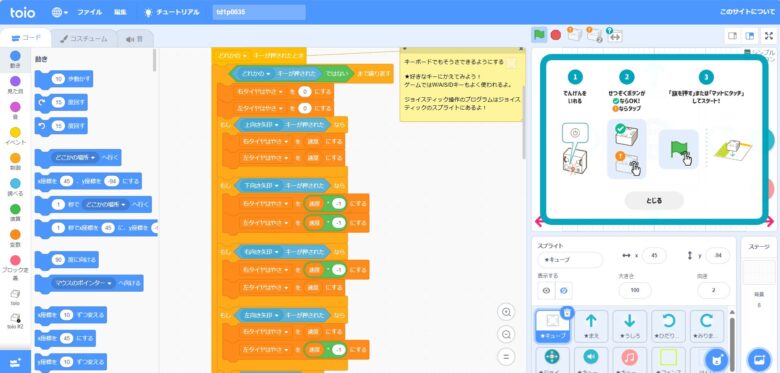The width and height of the screenshot is (780, 373).
Task: Select the orange 制御 category circle
Action: click(15, 158)
